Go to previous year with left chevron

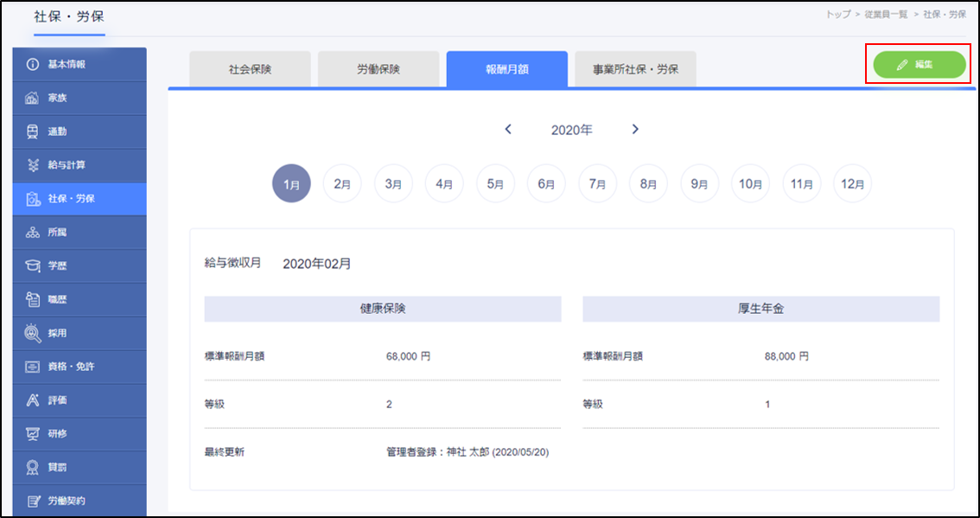point(508,130)
